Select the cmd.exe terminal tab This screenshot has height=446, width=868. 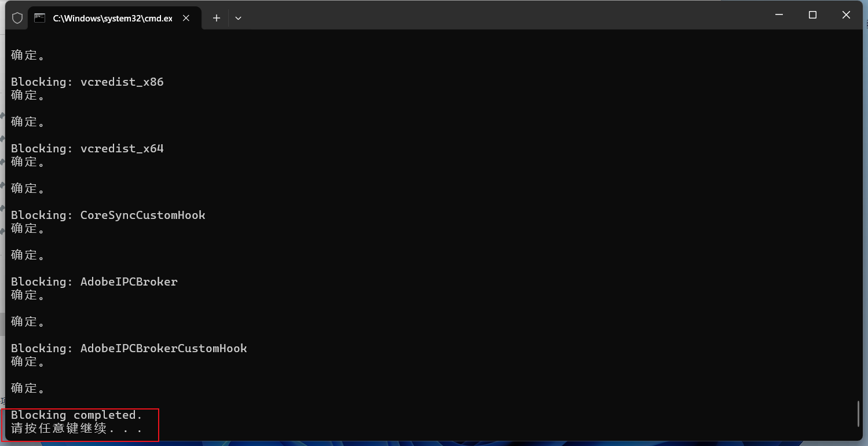pos(115,18)
